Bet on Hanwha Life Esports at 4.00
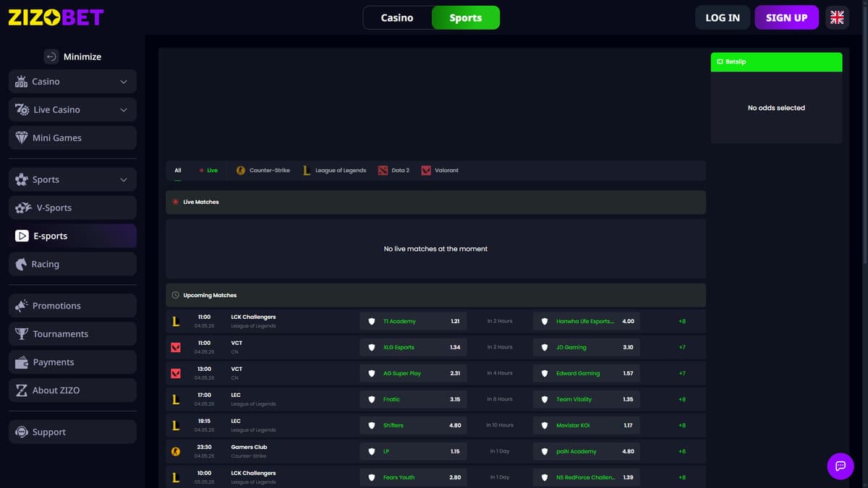Screen dimensions: 868x488 click(x=587, y=321)
